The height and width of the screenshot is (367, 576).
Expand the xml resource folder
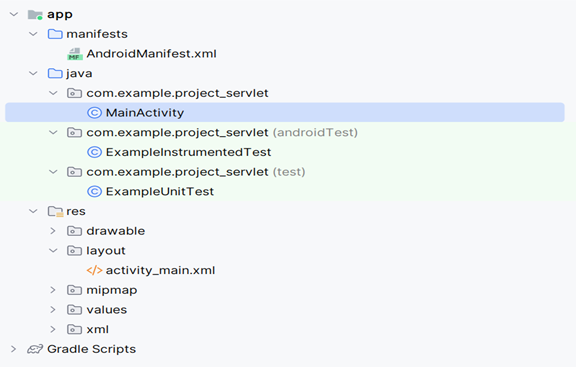tap(53, 330)
